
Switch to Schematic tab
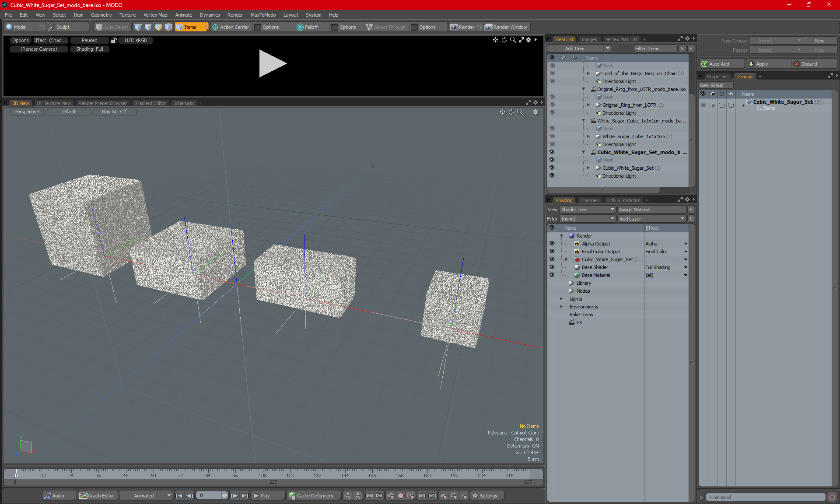click(x=184, y=103)
